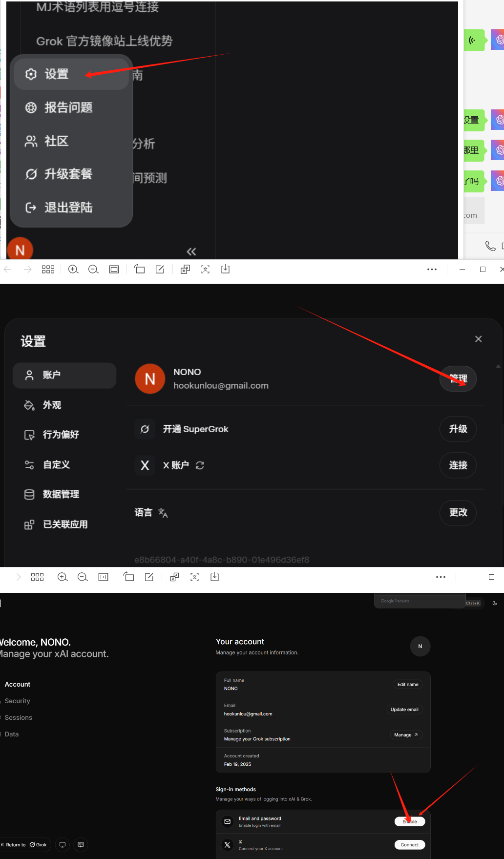Click the monitor display icon near Return to Grok
The image size is (504, 859).
pos(63,844)
